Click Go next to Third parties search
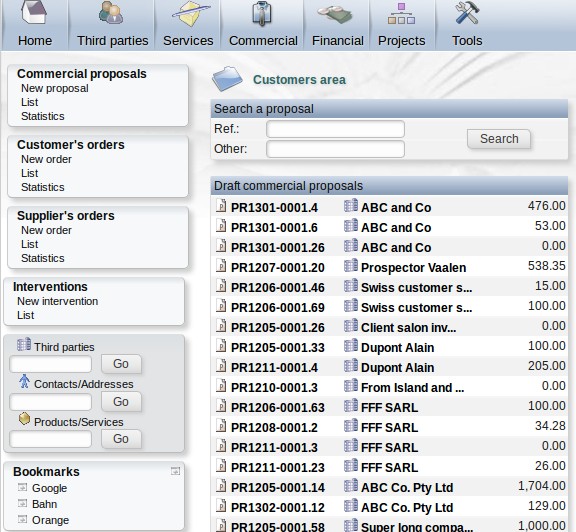 click(x=121, y=364)
